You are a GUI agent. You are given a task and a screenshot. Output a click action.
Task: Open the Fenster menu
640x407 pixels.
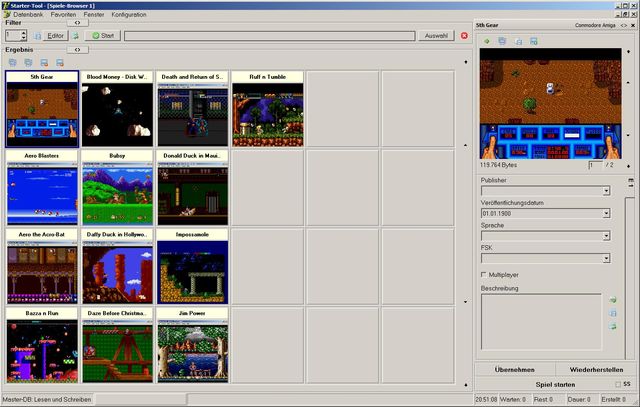click(x=94, y=14)
